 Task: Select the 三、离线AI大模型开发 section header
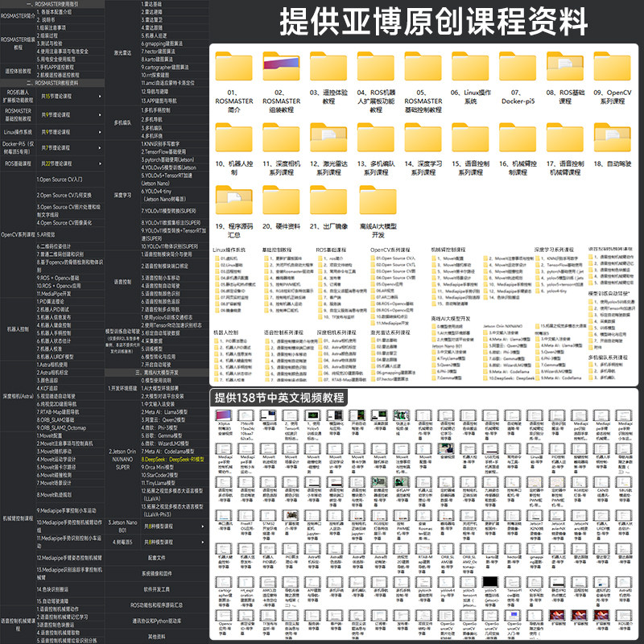tap(157, 373)
